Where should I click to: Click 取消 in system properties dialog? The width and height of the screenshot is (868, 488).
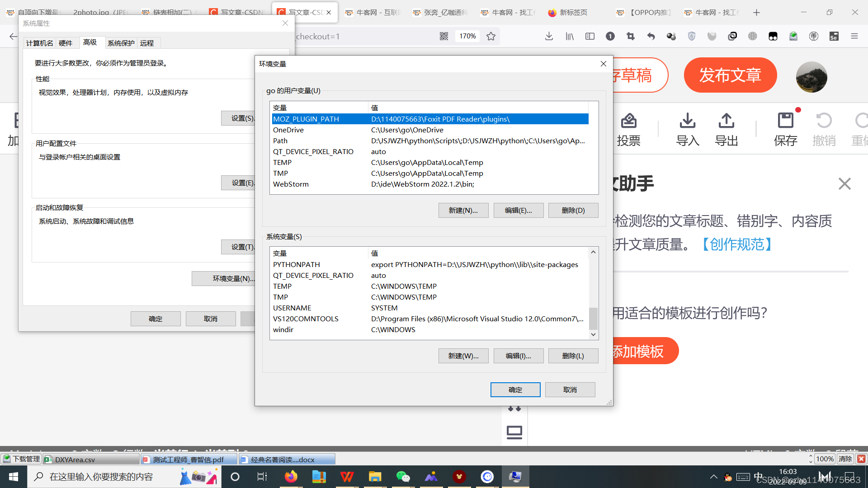(x=211, y=319)
